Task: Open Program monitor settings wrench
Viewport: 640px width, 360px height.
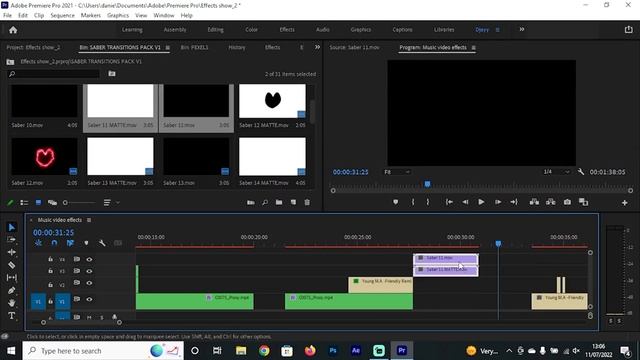Action: click(x=580, y=172)
